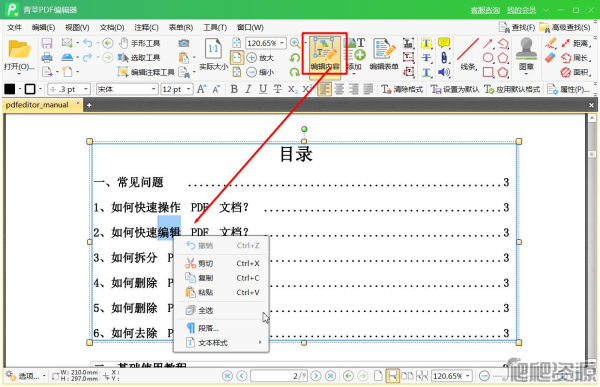Open Properties (属性) panel button
Viewport: 600px width, 387px height.
click(569, 89)
